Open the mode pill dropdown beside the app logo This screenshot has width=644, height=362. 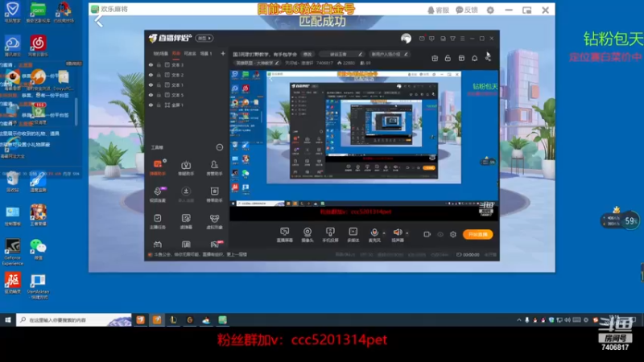coord(204,38)
